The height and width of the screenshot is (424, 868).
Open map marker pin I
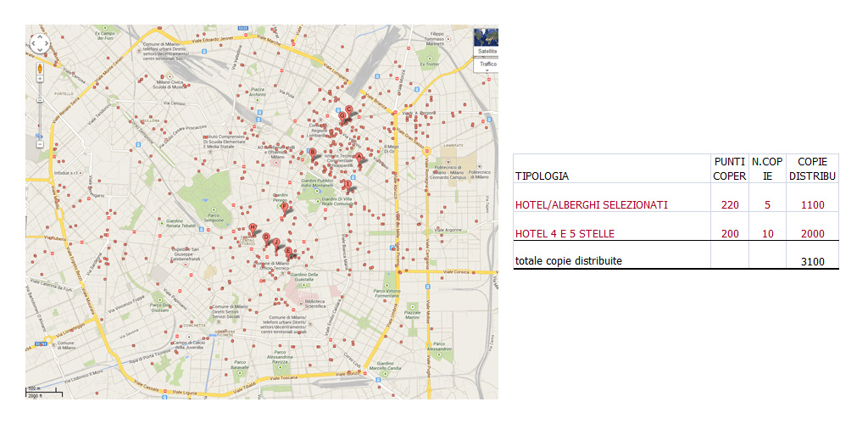point(347,184)
